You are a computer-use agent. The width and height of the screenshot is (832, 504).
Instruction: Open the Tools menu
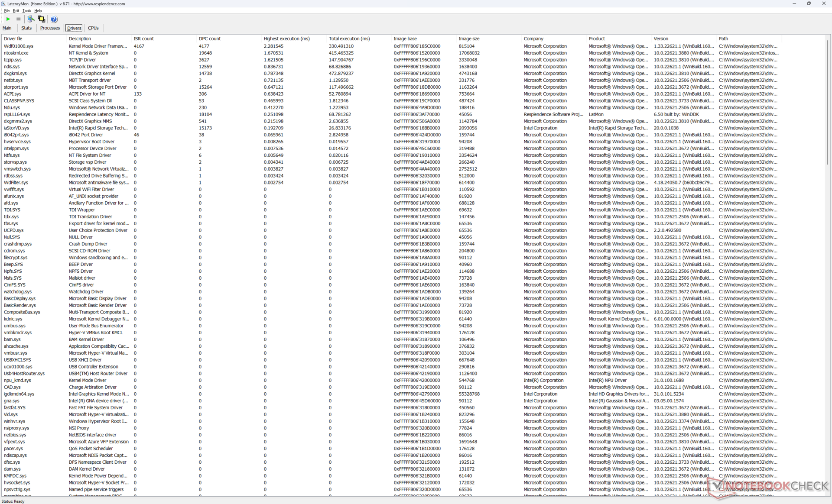coord(26,10)
